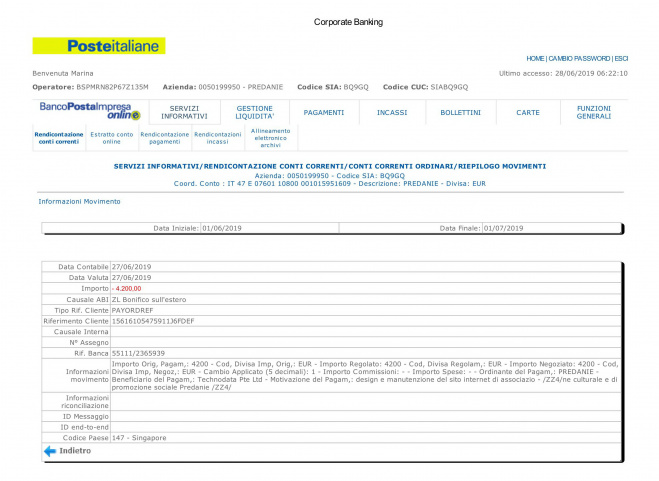Click the Poste Italiane logo
659x481 pixels.
pyautogui.click(x=98, y=46)
